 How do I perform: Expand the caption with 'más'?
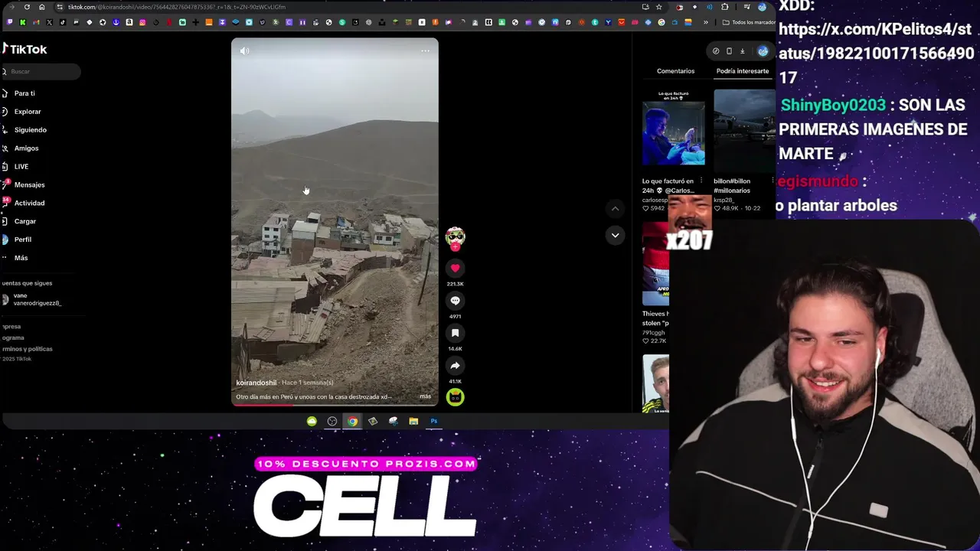coord(425,396)
